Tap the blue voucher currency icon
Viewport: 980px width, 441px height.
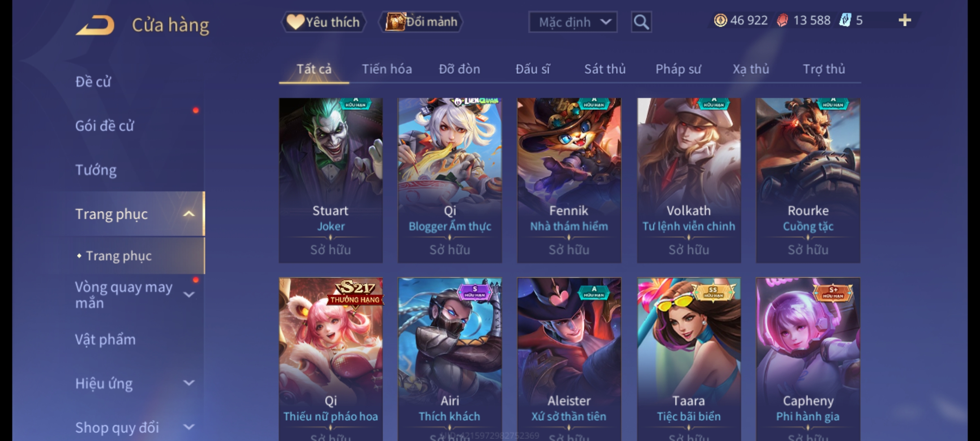[x=844, y=20]
